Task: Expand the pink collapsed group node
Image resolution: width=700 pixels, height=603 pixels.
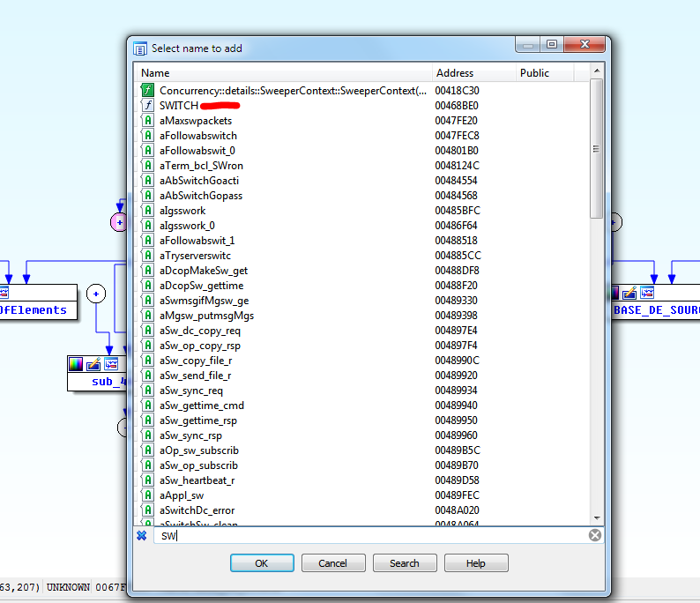Action: (119, 222)
